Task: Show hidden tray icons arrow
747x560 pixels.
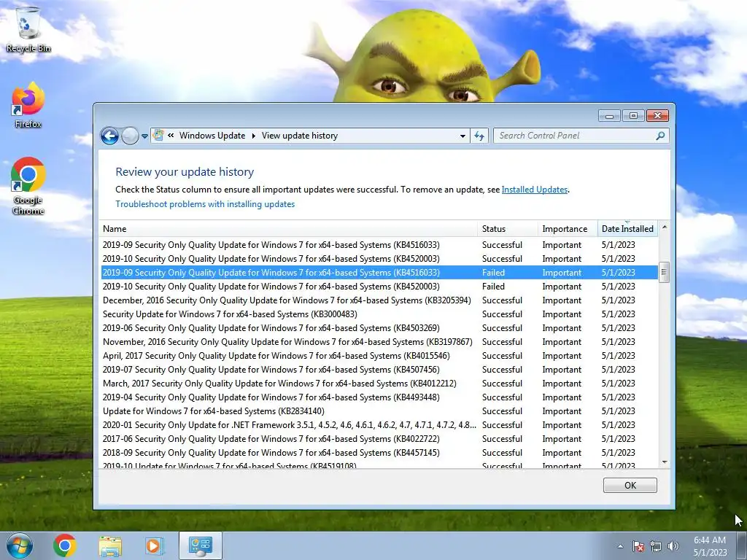Action: [620, 546]
